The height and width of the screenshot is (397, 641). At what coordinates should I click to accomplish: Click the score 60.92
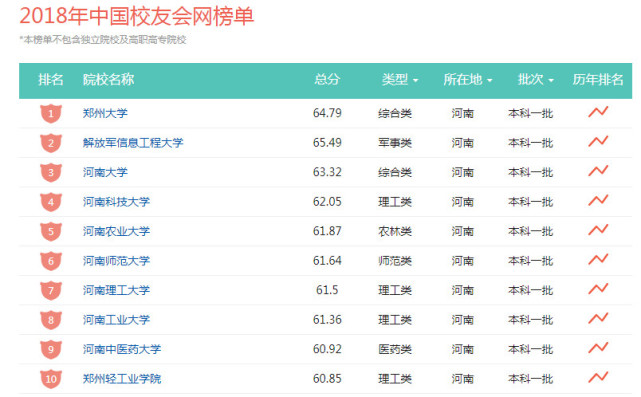(x=327, y=349)
